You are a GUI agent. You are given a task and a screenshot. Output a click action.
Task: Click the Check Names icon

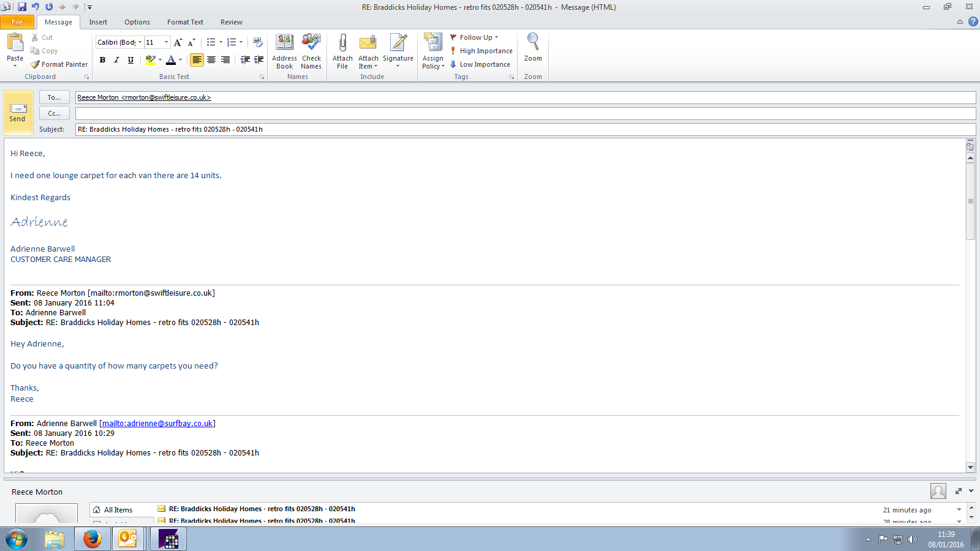point(311,43)
